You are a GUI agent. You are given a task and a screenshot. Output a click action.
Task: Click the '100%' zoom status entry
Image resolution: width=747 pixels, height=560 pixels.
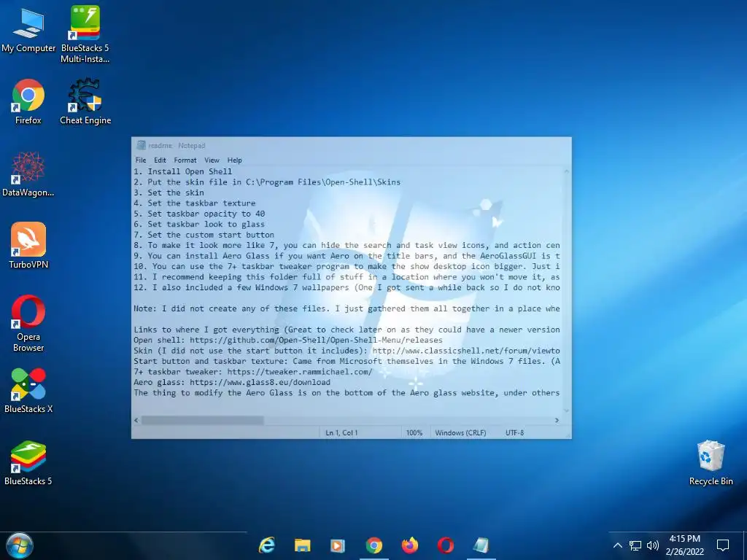click(414, 433)
